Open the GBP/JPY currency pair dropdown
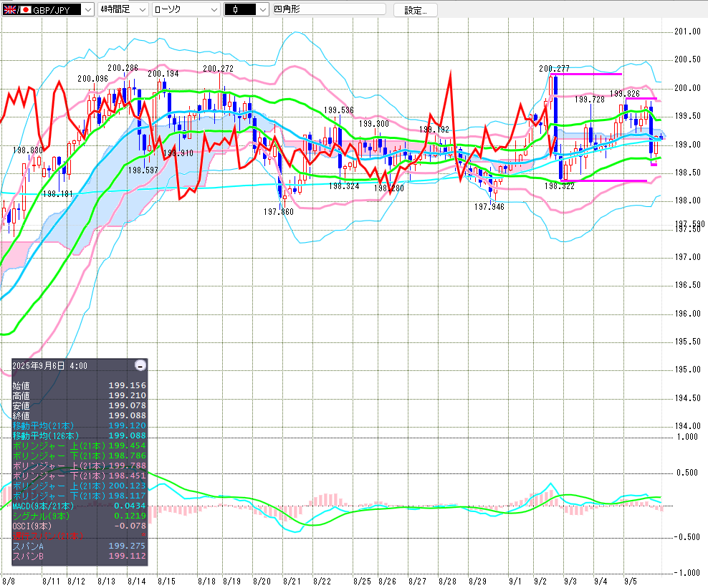708x588 pixels. click(48, 9)
